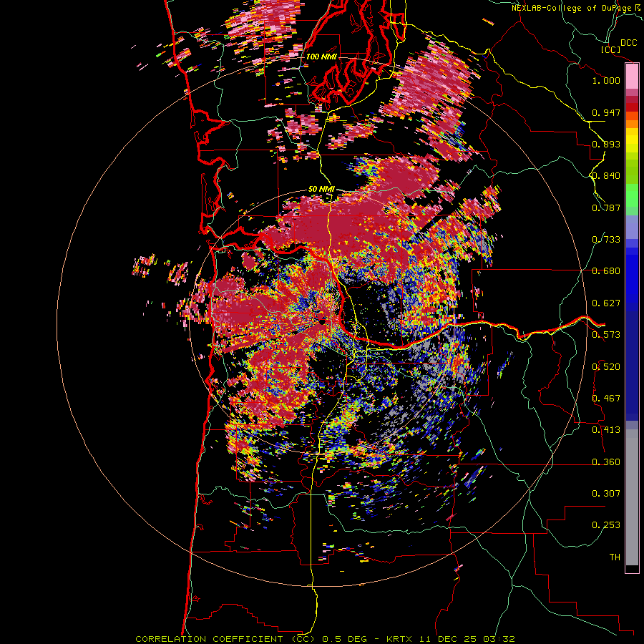Pick the light pink top of color bar
This screenshot has width=644, height=644.
tap(632, 76)
